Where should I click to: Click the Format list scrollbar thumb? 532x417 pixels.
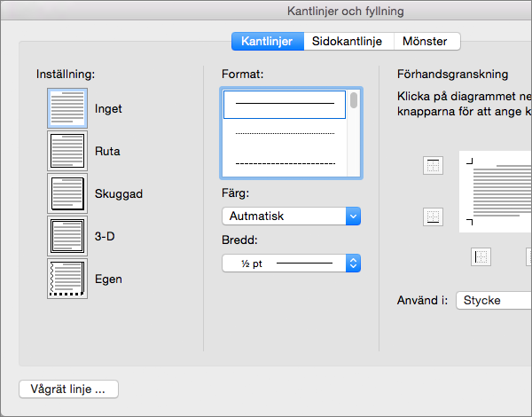click(354, 100)
